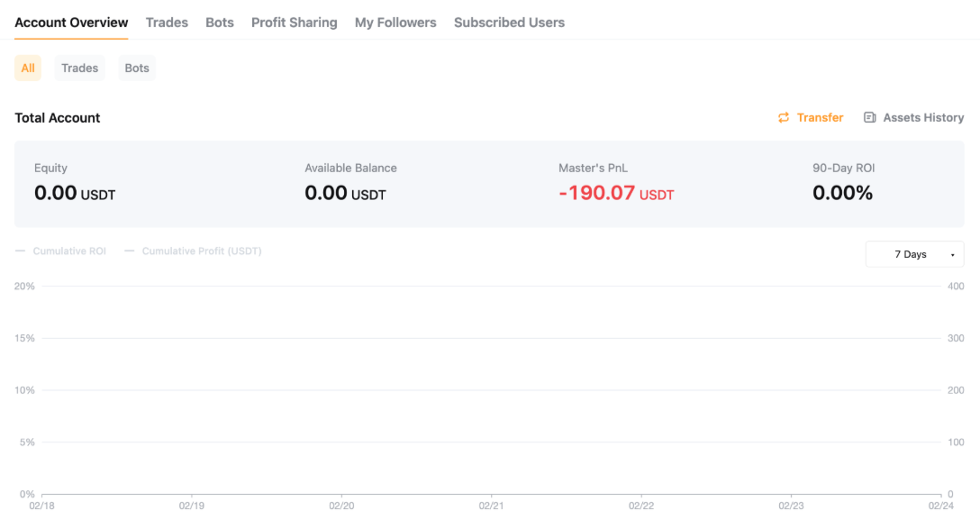980x529 pixels.
Task: Select the All filter chip
Action: coord(28,68)
